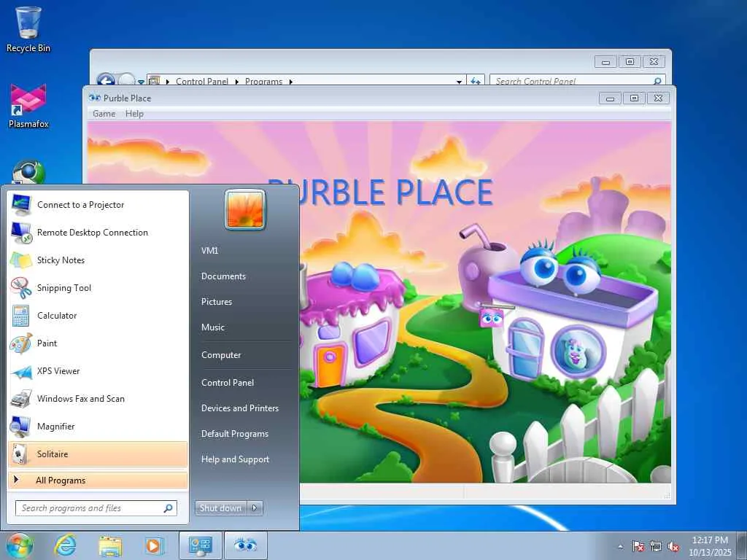Open address bar history dropdown in Control Panel

click(459, 82)
